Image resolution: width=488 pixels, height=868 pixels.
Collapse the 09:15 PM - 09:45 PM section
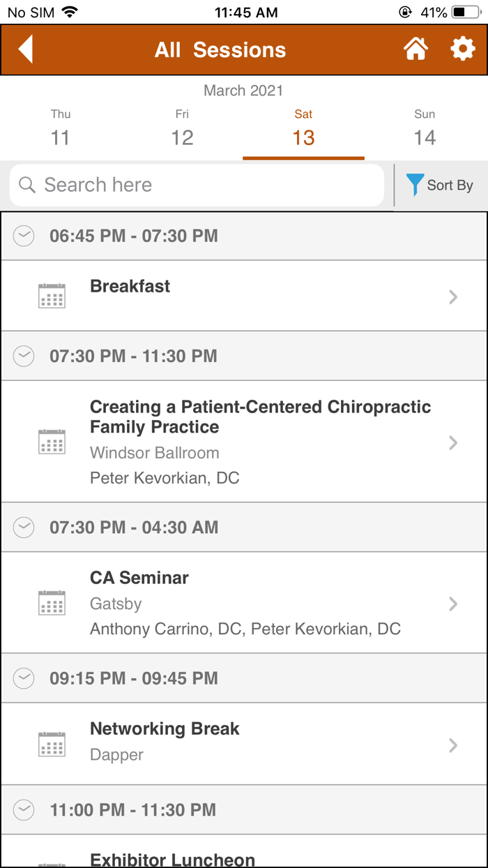click(x=23, y=678)
